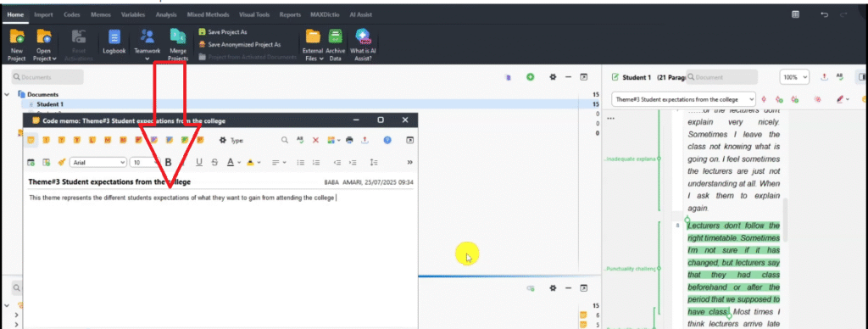Open the 100% zoom dropdown
The width and height of the screenshot is (868, 329).
[x=794, y=77]
